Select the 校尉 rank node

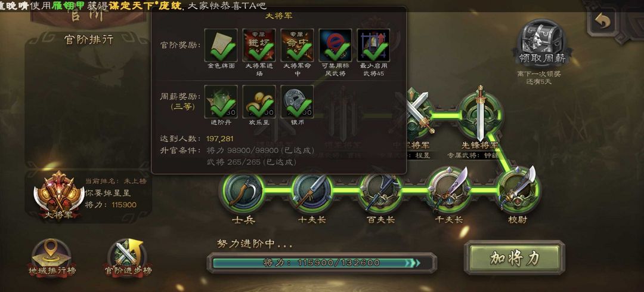pyautogui.click(x=518, y=190)
